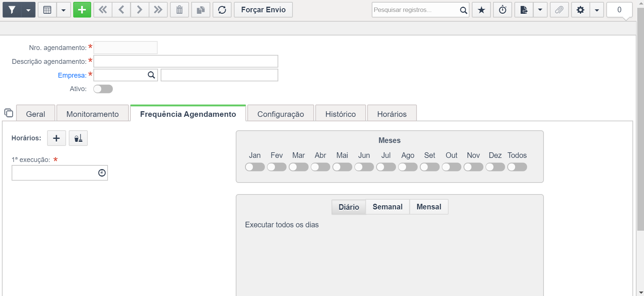Click the clear schedule times icon
This screenshot has width=644, height=296.
pos(78,138)
